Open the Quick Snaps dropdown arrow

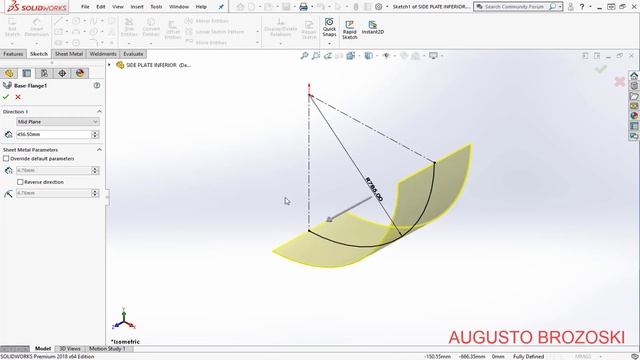(329, 43)
